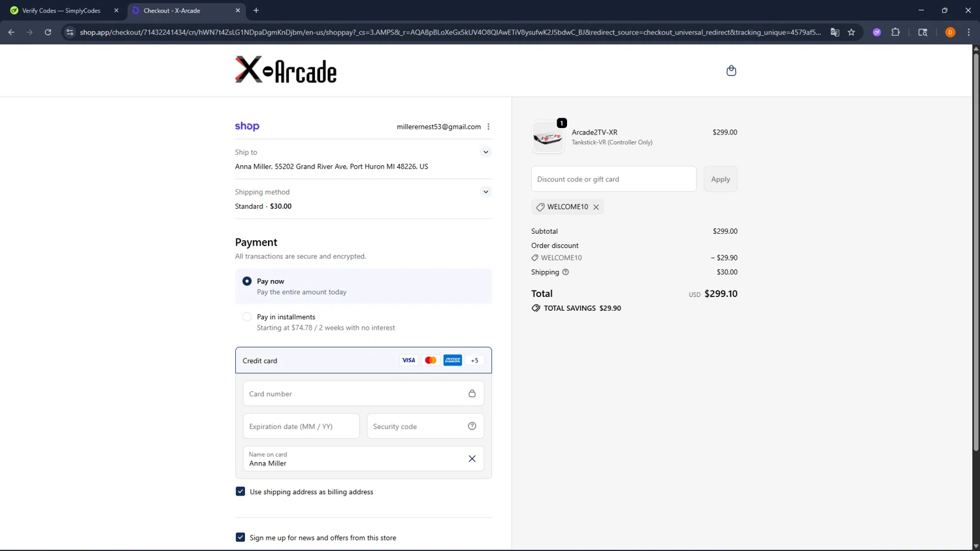Uncheck Sign me up for news and offers
Image resolution: width=980 pixels, height=551 pixels.
[x=240, y=537]
